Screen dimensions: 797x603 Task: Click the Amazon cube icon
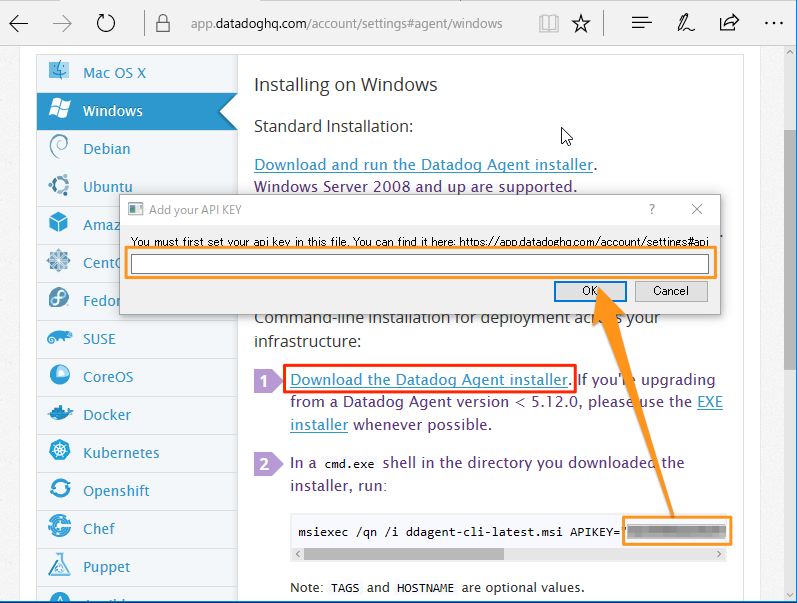pos(59,222)
